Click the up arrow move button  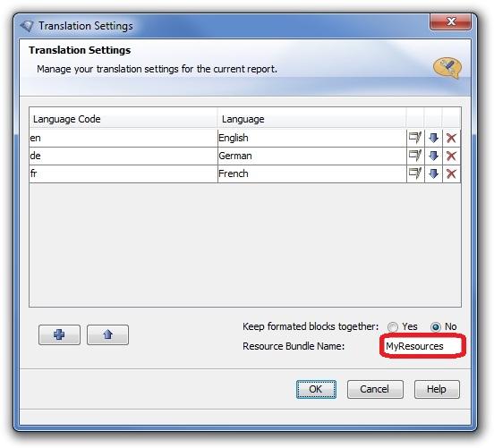[x=107, y=334]
